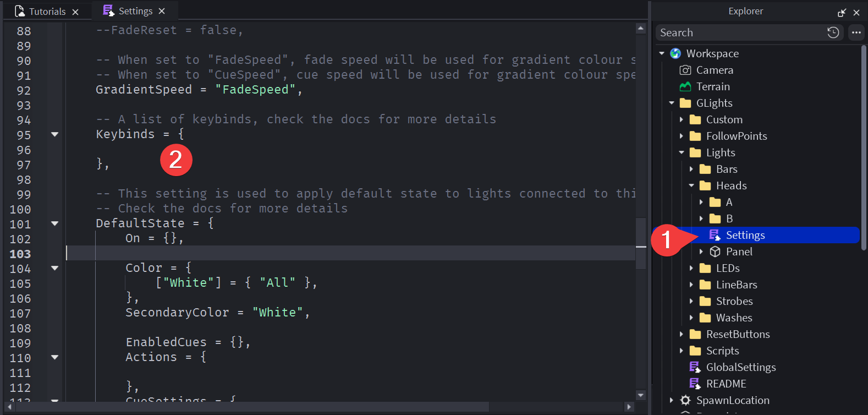Pop out the Explorer panel
The image size is (868, 415).
(x=842, y=12)
